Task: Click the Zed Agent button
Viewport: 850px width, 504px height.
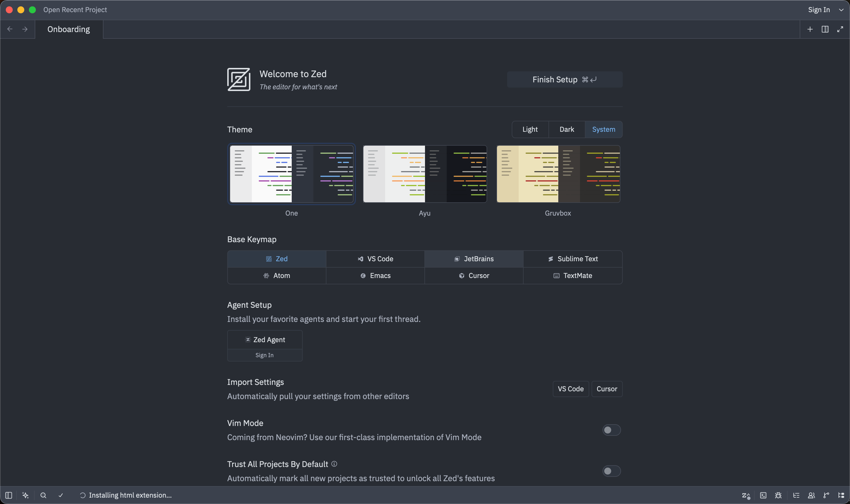Action: pyautogui.click(x=265, y=340)
